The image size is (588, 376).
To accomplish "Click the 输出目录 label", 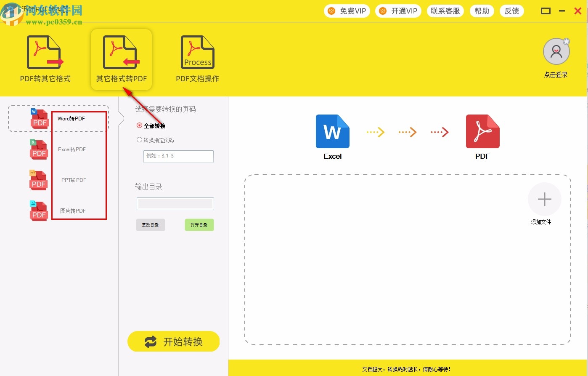I will 148,187.
